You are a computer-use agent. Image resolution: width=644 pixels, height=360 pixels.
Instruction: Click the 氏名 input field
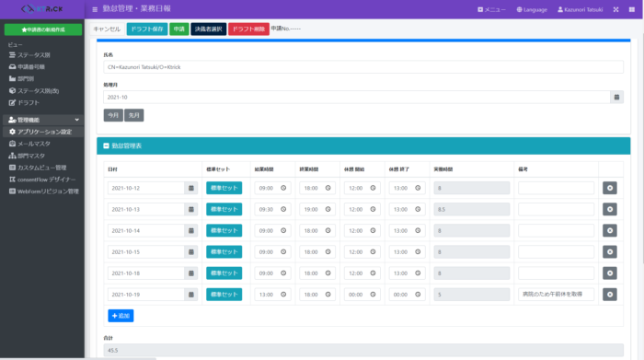[363, 67]
